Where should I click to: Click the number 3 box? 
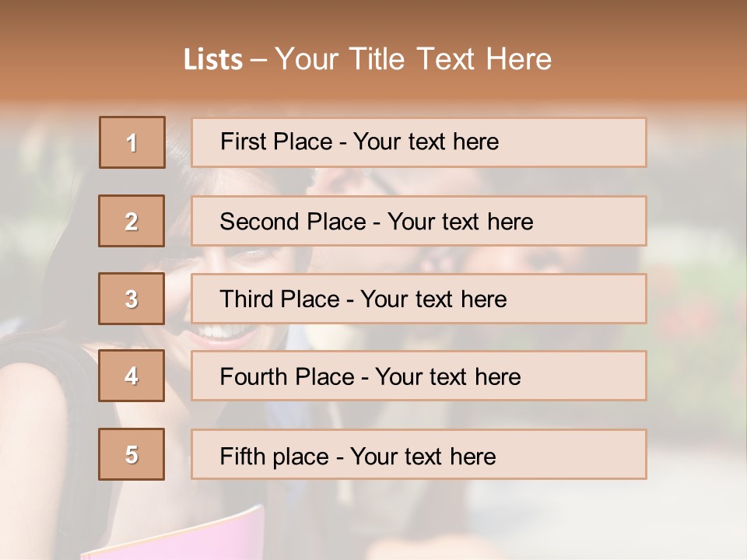(x=132, y=299)
